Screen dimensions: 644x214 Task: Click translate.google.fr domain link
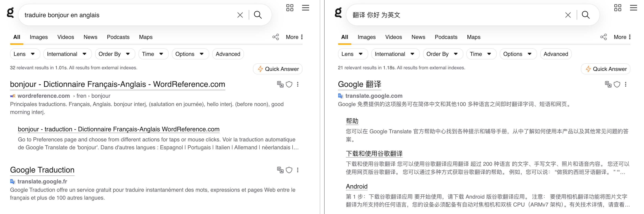[x=42, y=181]
